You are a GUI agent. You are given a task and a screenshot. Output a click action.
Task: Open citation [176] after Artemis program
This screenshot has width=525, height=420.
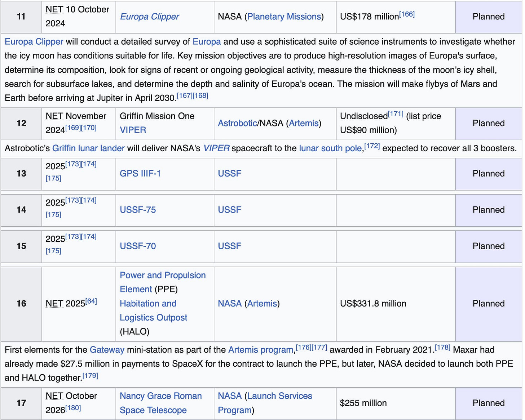pyautogui.click(x=304, y=348)
